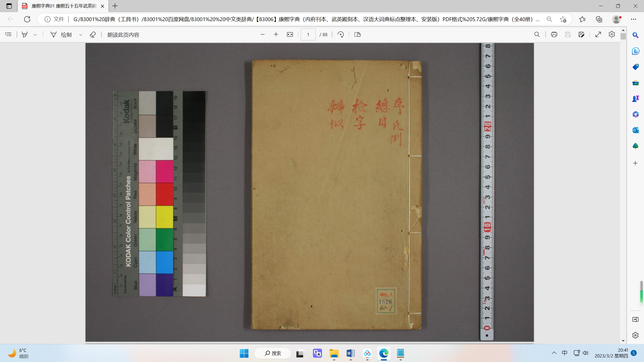Rotate the PDF page
Viewport: 644px width, 362px height.
341,34
